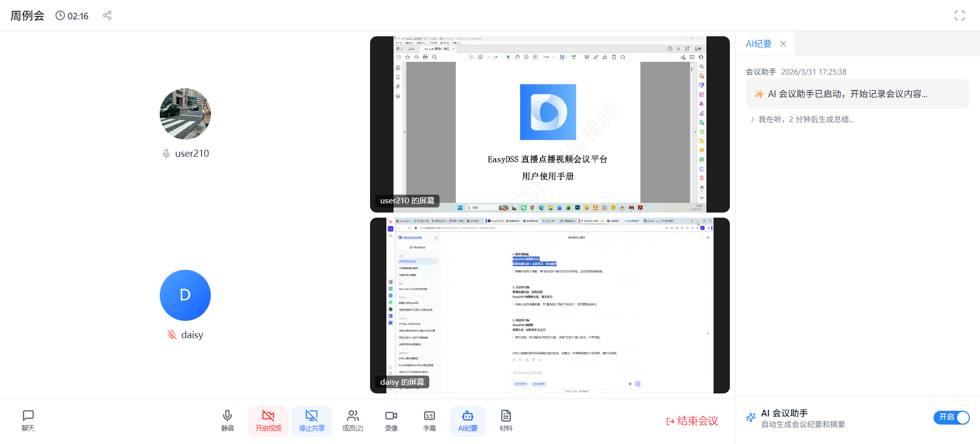Toggle the AI 会议助手 switch off
The height and width of the screenshot is (444, 980).
pos(951,417)
